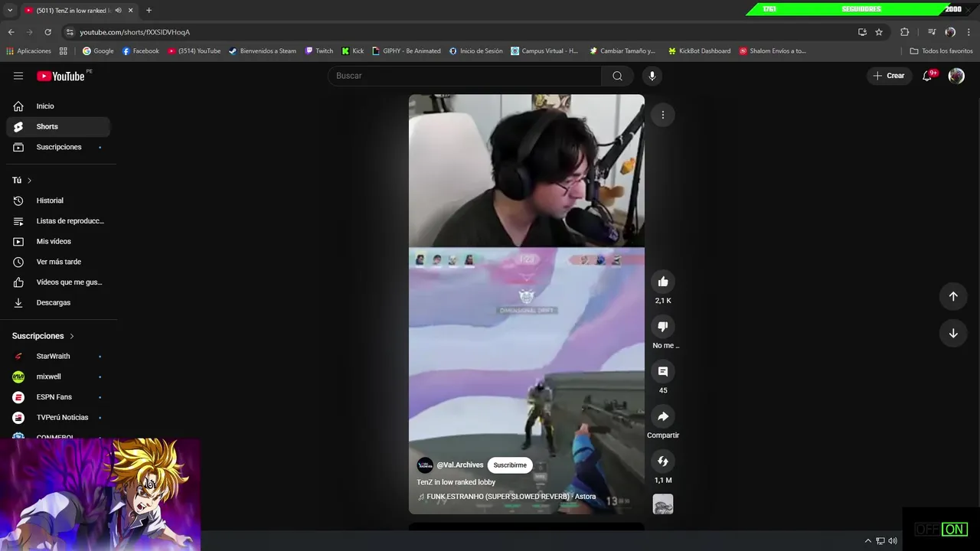
Task: Start voice search with the microphone icon
Action: pyautogui.click(x=652, y=76)
